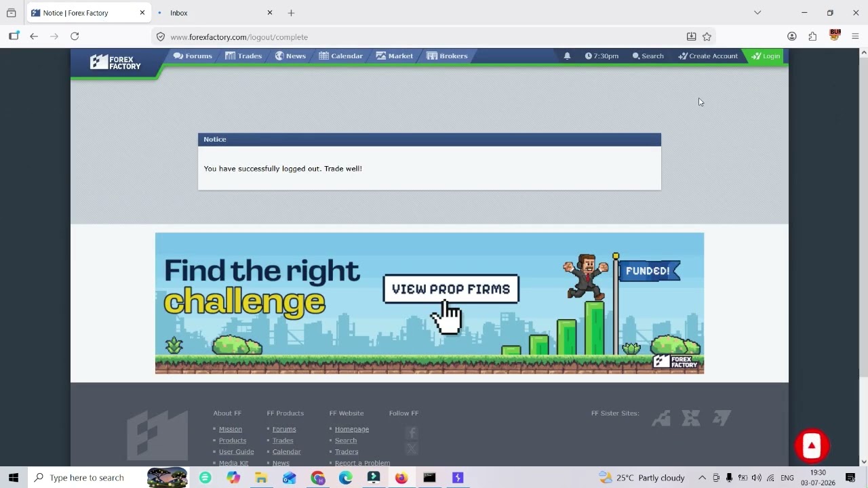The height and width of the screenshot is (488, 868).
Task: Click the red scroll-to-top floating button
Action: click(812, 446)
